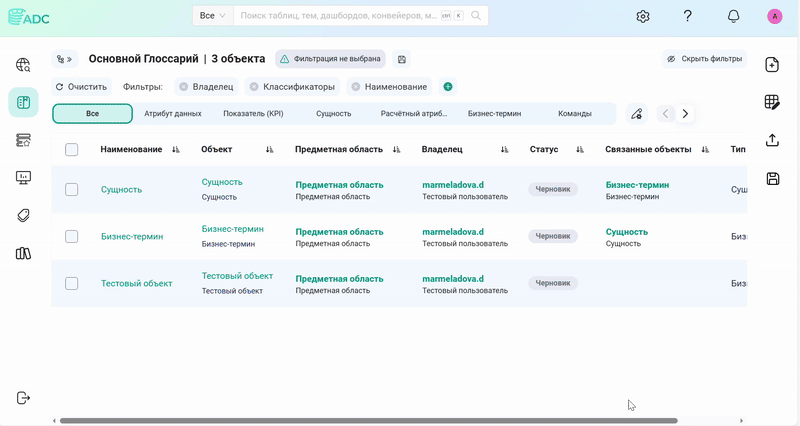Open tags sidebar icon
The image size is (800, 426).
pyautogui.click(x=23, y=215)
